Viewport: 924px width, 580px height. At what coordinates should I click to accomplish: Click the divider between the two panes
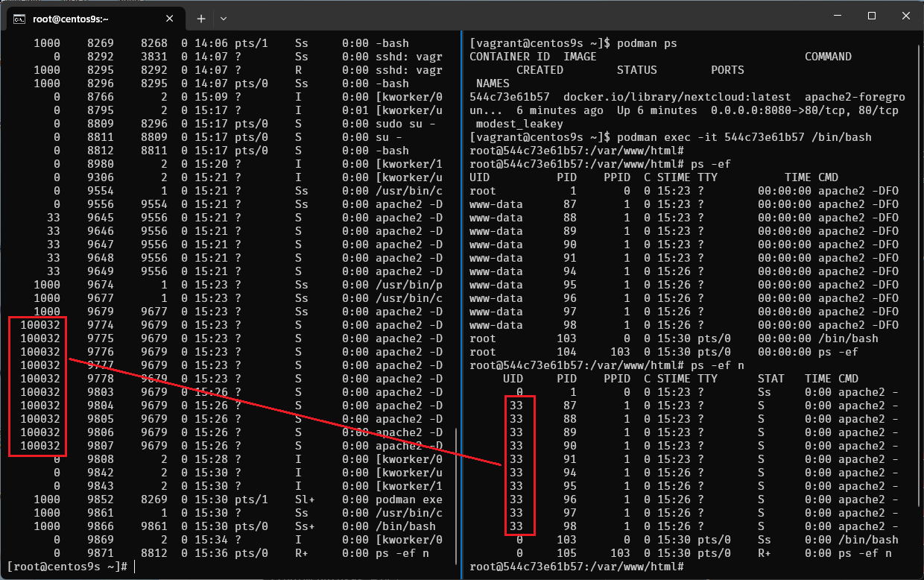pos(461,298)
